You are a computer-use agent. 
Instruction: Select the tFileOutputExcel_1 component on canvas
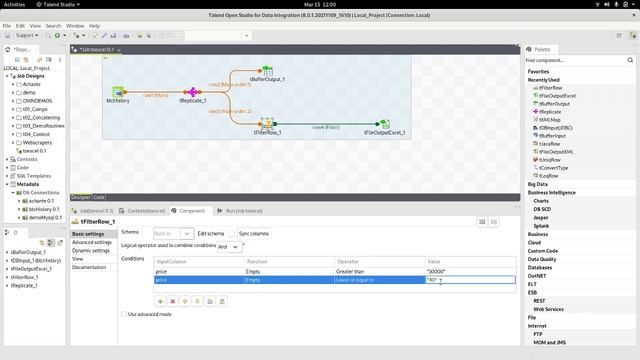click(x=384, y=123)
